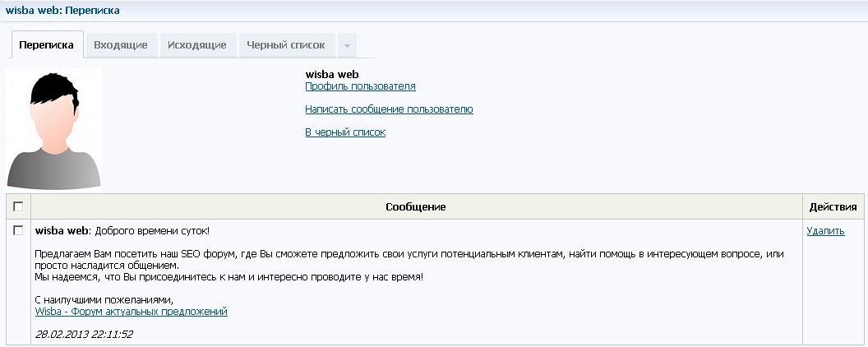The height and width of the screenshot is (347, 868).
Task: Expand the tab overflow dropdown arrow
Action: (347, 45)
